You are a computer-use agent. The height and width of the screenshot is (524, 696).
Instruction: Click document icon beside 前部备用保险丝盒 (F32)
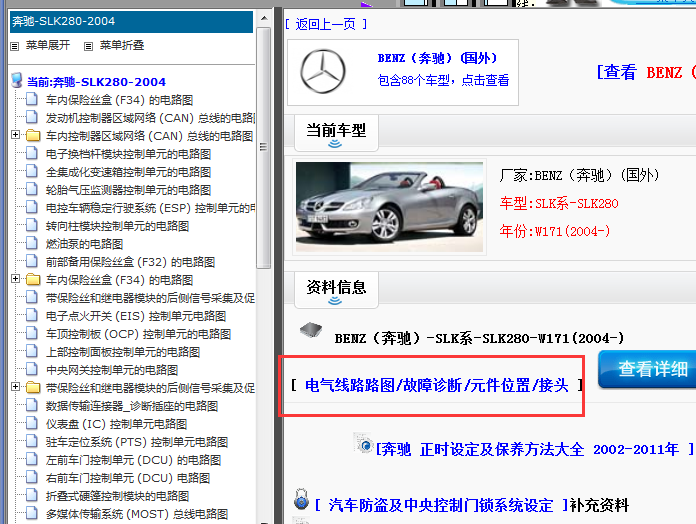[x=32, y=262]
